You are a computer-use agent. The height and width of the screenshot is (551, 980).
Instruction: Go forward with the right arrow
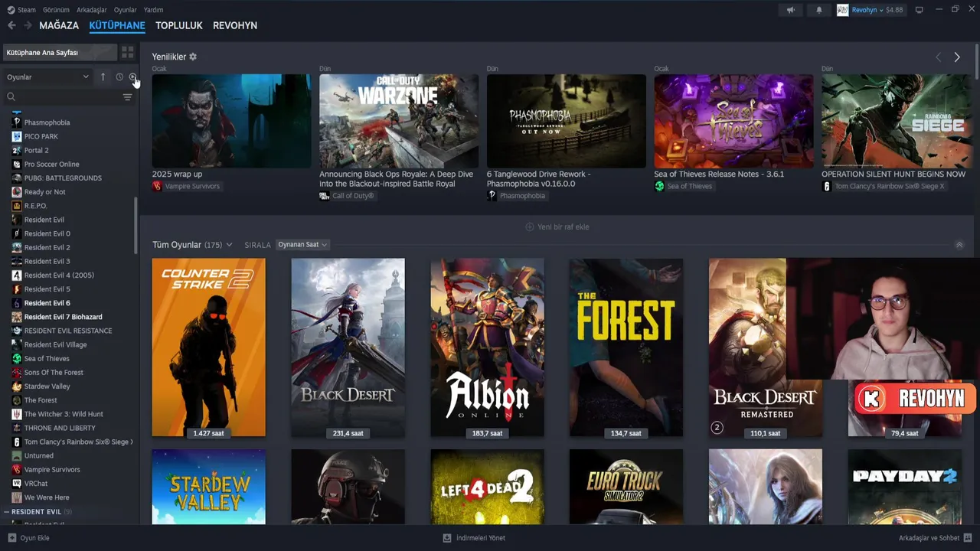tap(28, 25)
